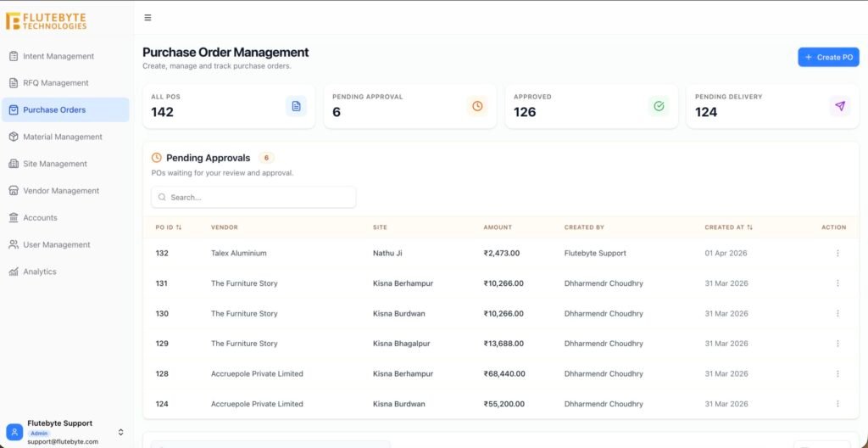868x448 pixels.
Task: Click the Accounts bank icon
Action: pos(14,218)
